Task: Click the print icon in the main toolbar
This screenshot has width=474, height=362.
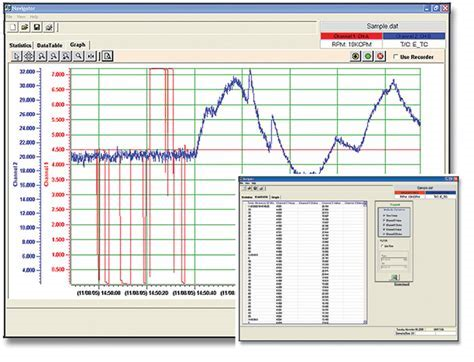Action: tap(49, 27)
